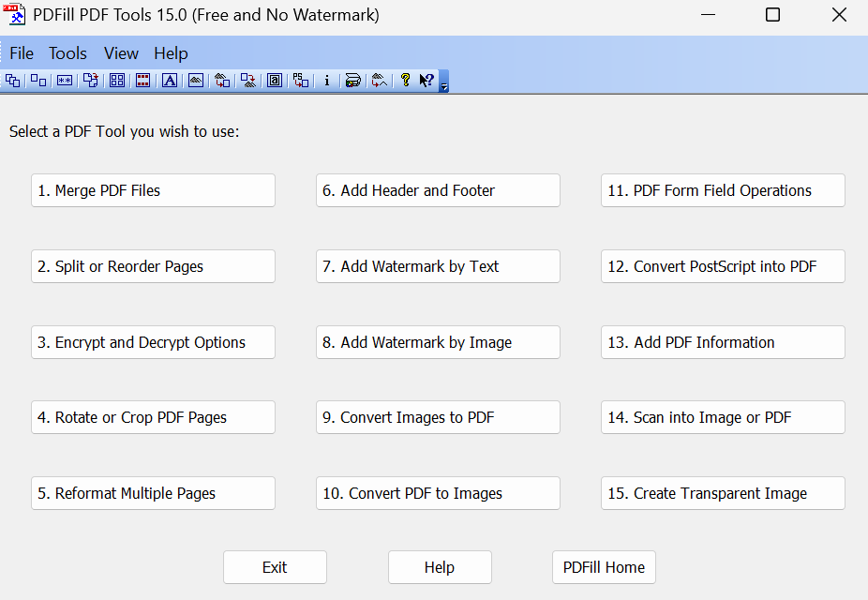Maximize the PDFill PDF Tools window

(772, 15)
